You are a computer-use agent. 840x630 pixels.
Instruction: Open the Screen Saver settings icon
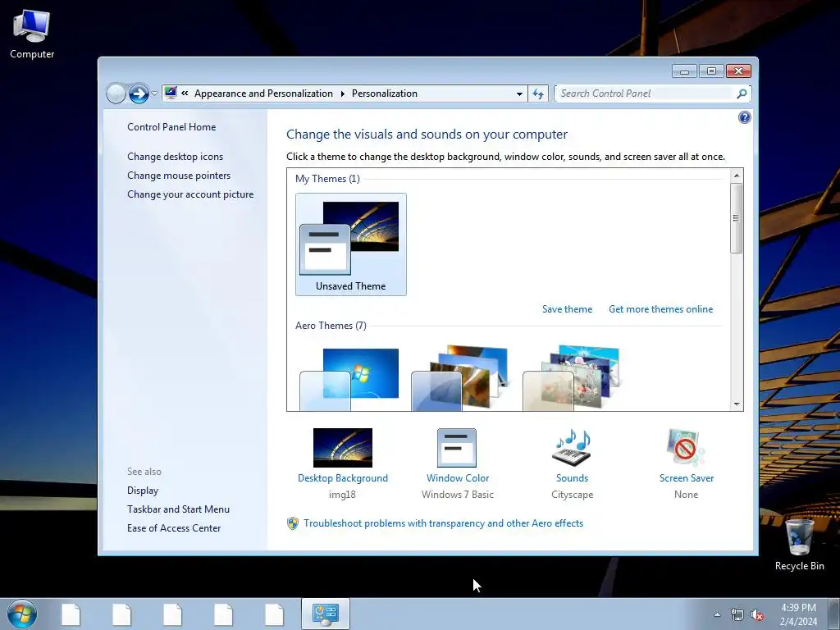point(686,447)
